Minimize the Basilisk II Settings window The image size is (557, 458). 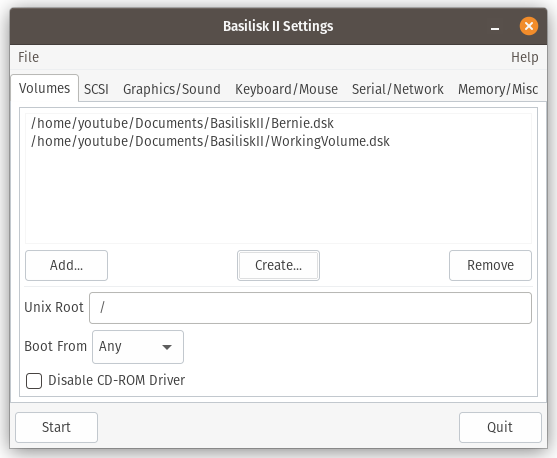pos(495,27)
